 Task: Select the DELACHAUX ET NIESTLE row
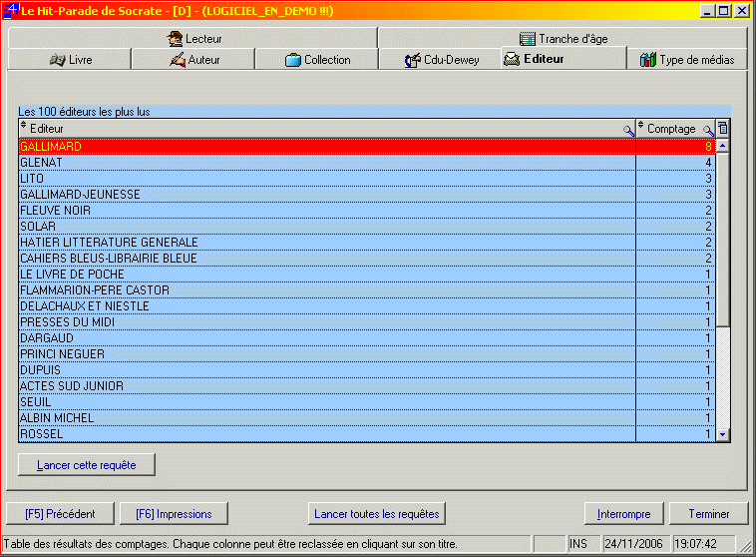pyautogui.click(x=366, y=305)
